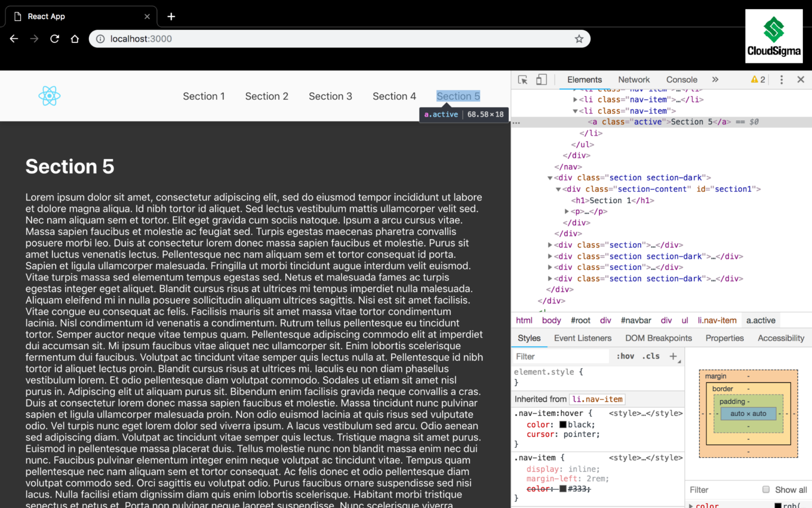Expand the hidden paragraph element node
Viewport: 812px width, 508px height.
pos(566,211)
